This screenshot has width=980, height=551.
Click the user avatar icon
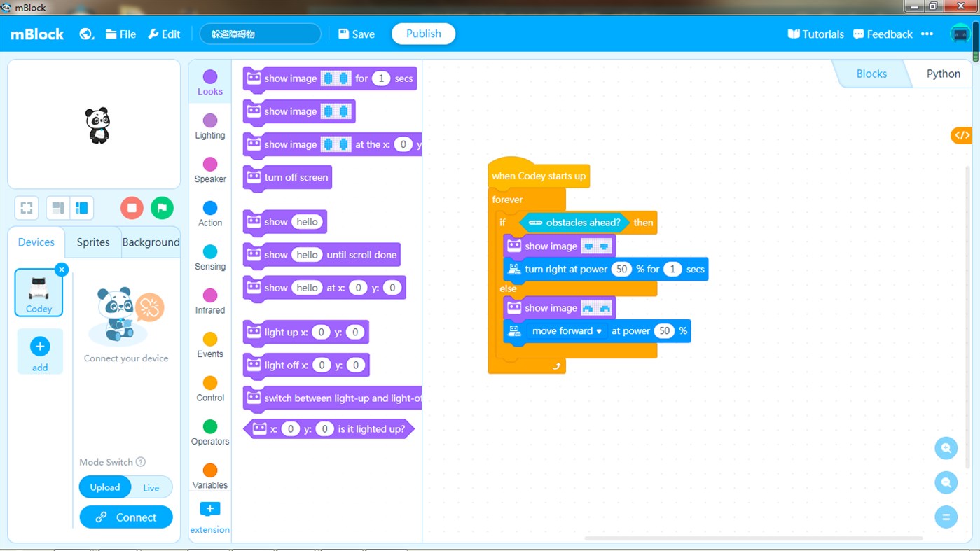click(x=960, y=34)
